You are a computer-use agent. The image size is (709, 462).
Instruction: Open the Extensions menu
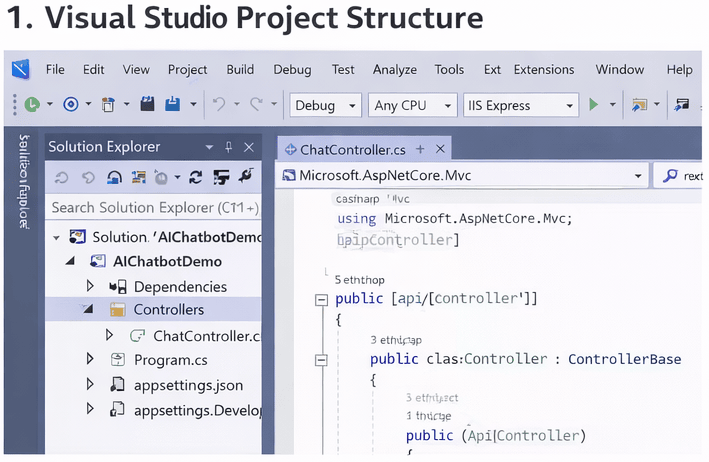click(x=544, y=70)
